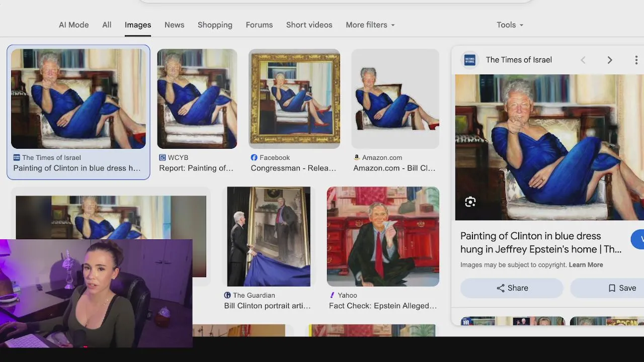This screenshot has height=362, width=644.
Task: Open the Forums tab
Action: pyautogui.click(x=259, y=25)
